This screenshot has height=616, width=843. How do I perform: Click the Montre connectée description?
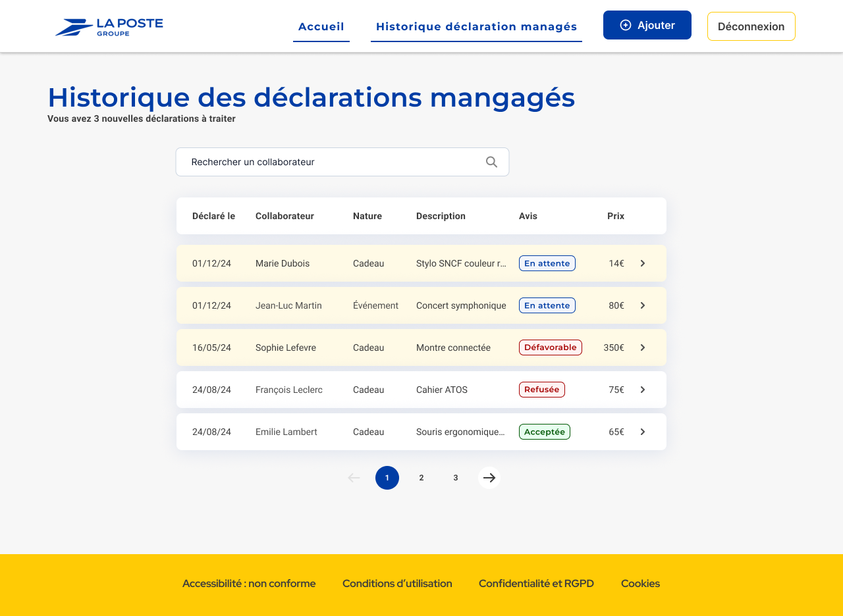click(x=453, y=347)
